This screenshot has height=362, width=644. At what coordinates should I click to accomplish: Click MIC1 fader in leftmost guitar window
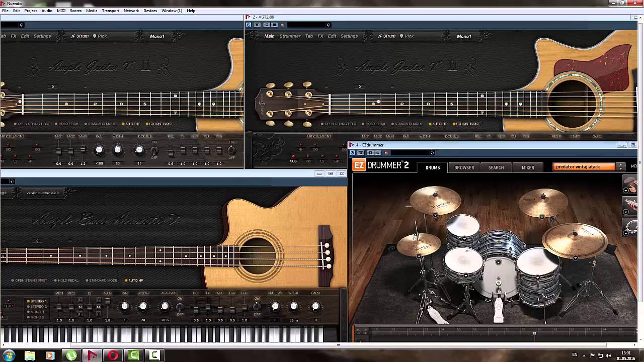tap(59, 151)
